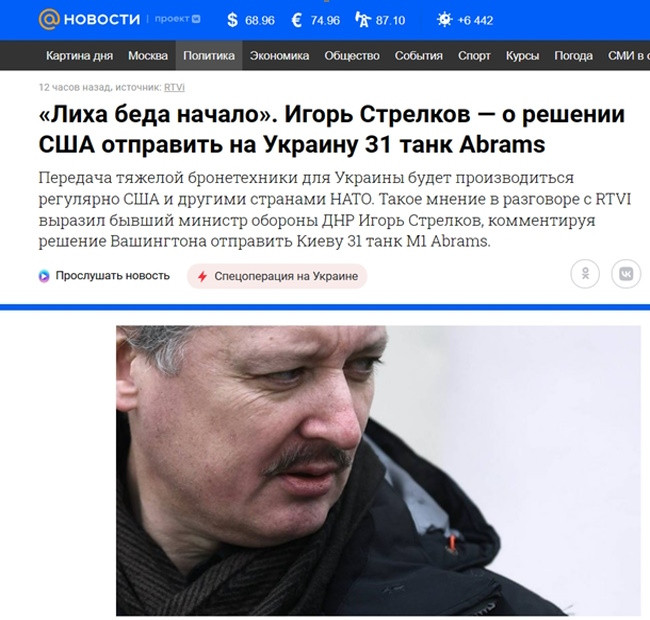This screenshot has height=620, width=650.
Task: Open the euro exchange rate icon
Action: [297, 20]
